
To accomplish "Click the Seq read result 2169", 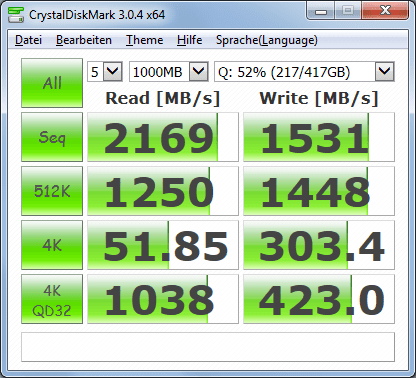I will (163, 137).
